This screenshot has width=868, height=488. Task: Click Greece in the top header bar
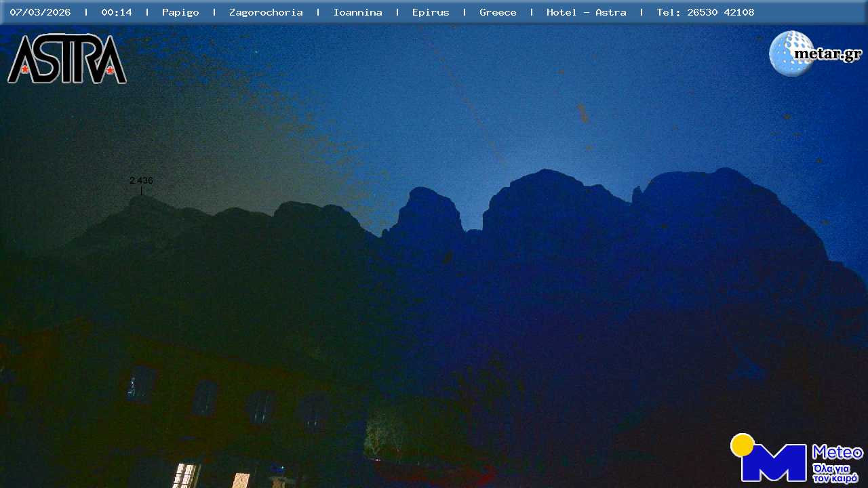click(x=498, y=12)
